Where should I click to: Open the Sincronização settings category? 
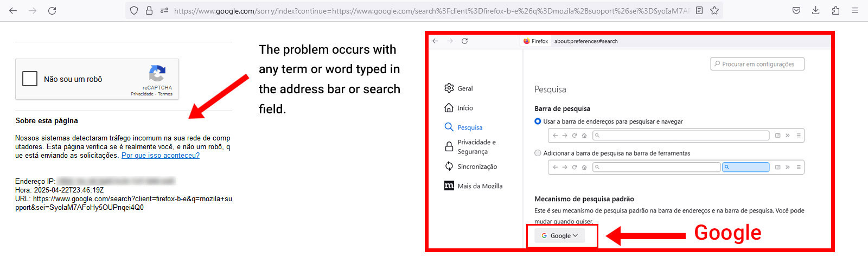(x=470, y=166)
